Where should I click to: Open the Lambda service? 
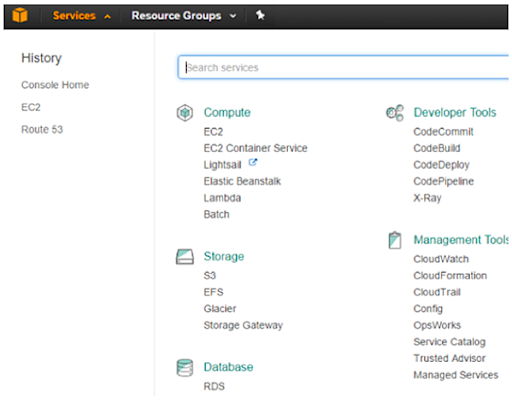tap(222, 198)
